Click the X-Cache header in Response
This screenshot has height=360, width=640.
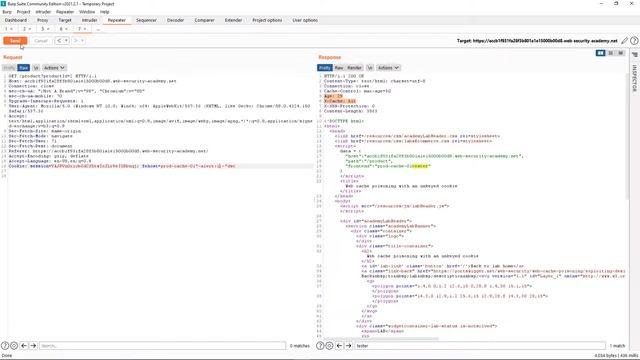[340, 101]
